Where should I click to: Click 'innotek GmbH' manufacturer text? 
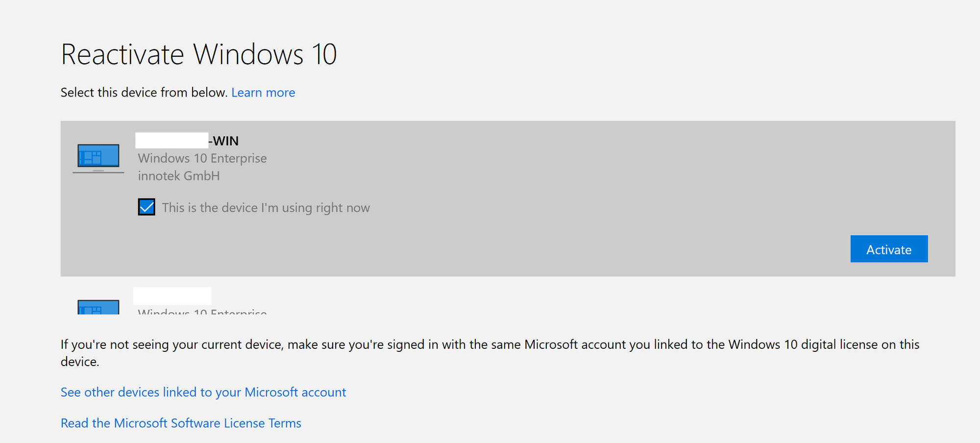(179, 176)
